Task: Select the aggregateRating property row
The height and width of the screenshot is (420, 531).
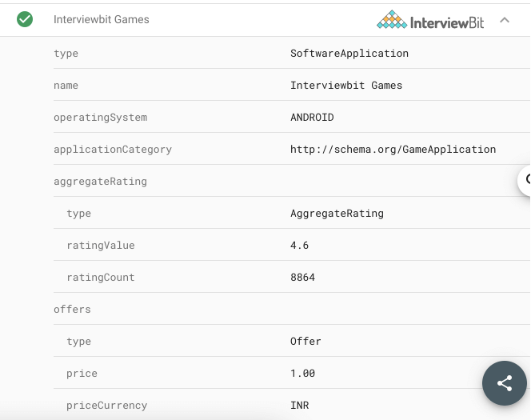Action: click(100, 182)
